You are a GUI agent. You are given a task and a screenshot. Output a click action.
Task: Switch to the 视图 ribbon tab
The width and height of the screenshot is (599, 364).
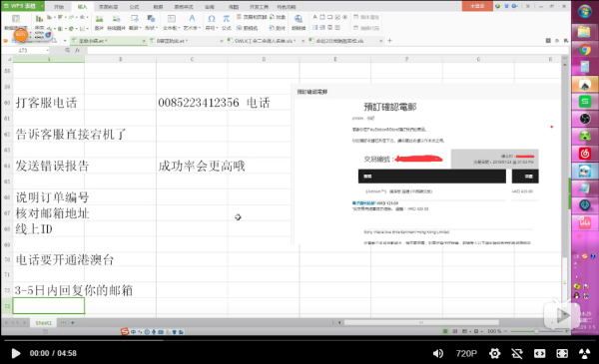click(x=234, y=7)
